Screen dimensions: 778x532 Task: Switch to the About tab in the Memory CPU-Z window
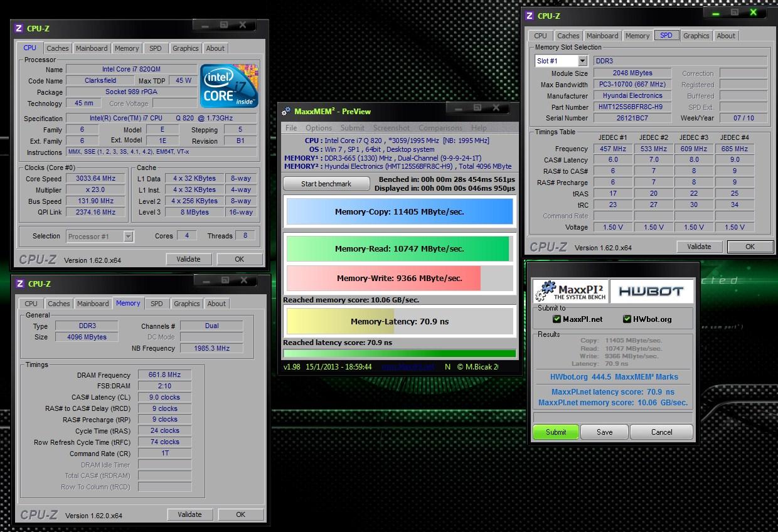tap(216, 304)
